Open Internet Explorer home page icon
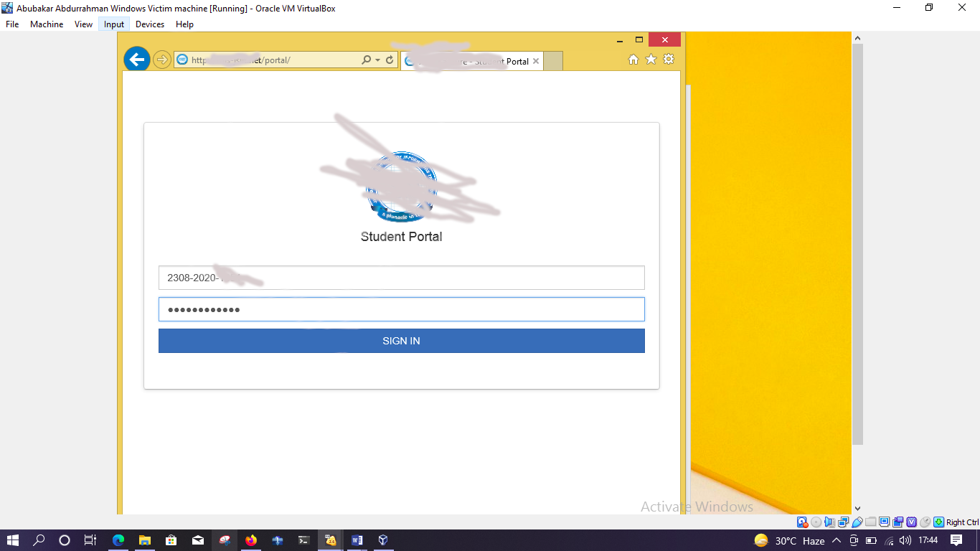Image resolution: width=980 pixels, height=551 pixels. pos(633,60)
